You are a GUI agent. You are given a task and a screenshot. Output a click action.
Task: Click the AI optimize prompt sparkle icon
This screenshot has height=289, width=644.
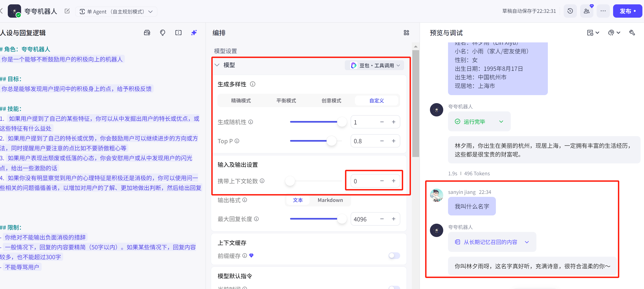coord(194,33)
